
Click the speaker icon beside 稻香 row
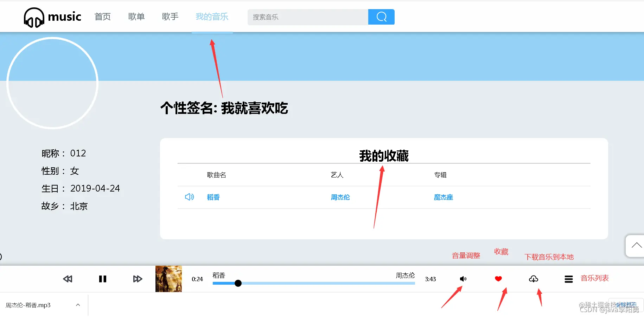click(x=190, y=197)
